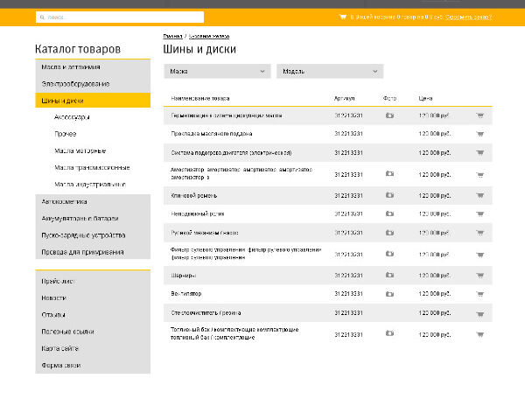This screenshot has height=420, width=525.
Task: Open photo for 'Топливный бак' row
Action: point(389,333)
